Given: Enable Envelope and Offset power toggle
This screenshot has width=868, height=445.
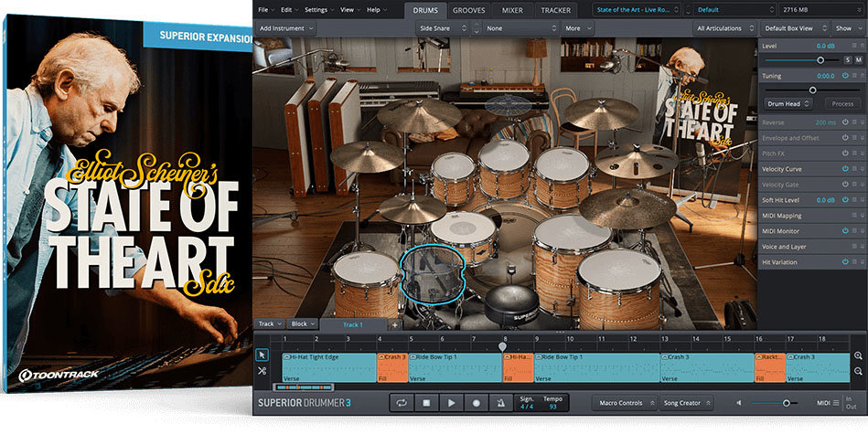Looking at the screenshot, I should tap(845, 138).
